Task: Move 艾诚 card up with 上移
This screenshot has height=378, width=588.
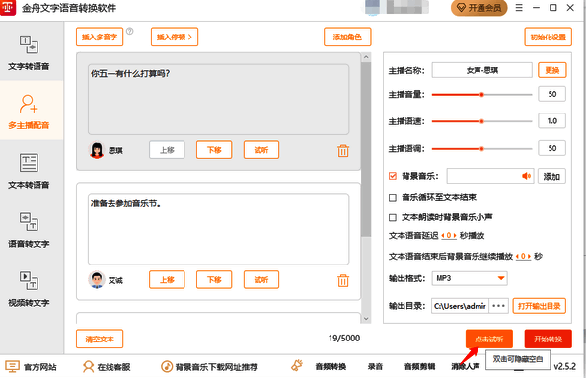Action: [167, 279]
